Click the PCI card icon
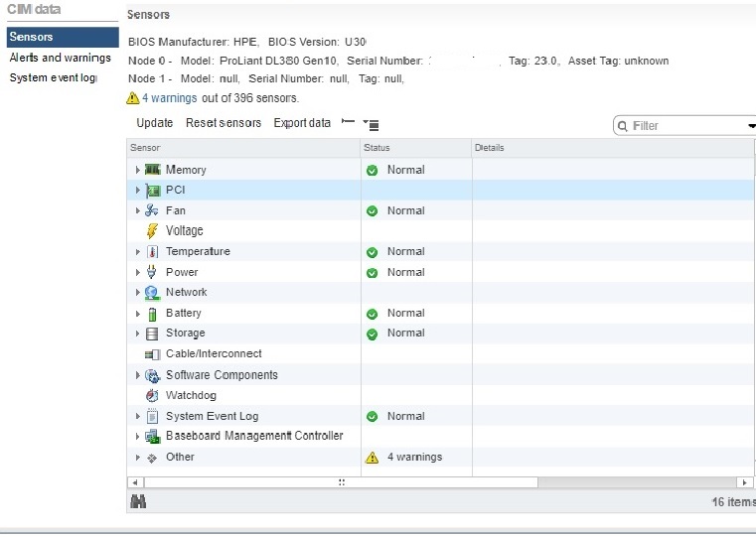Viewport: 756px width, 537px height. [152, 191]
